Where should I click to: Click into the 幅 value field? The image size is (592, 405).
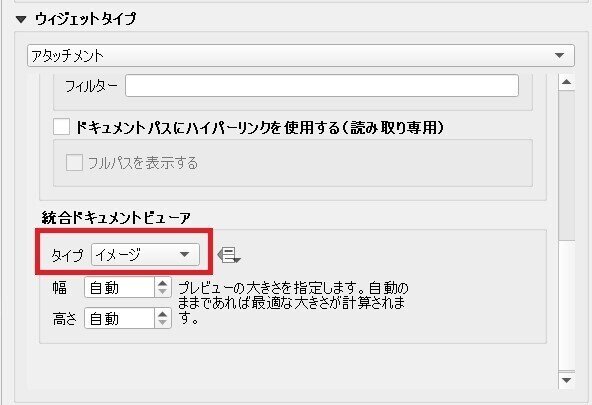point(119,288)
